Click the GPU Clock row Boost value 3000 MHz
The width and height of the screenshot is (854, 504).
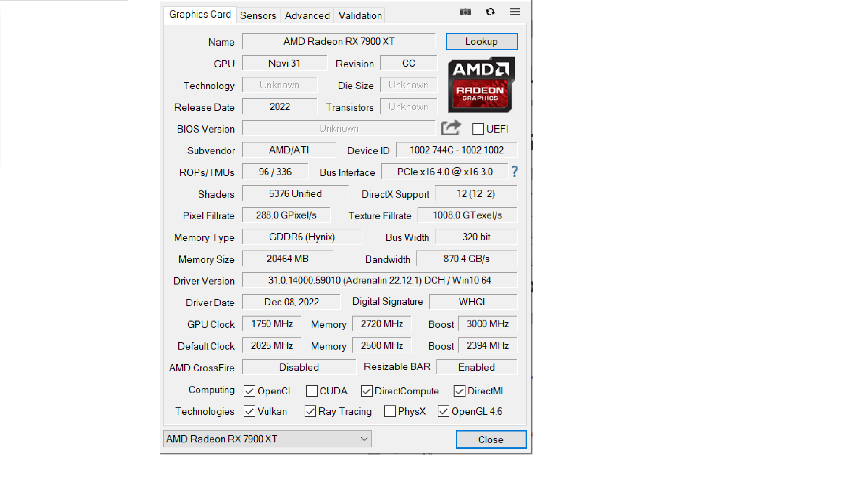pyautogui.click(x=488, y=324)
